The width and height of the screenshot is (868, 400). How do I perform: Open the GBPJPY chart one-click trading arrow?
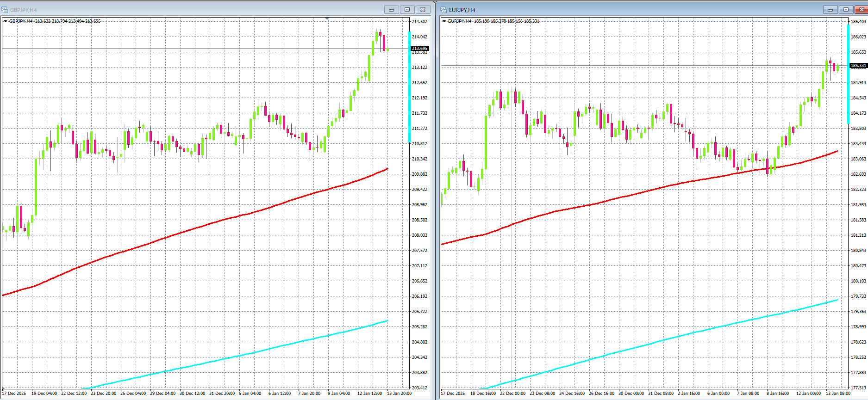click(5, 21)
